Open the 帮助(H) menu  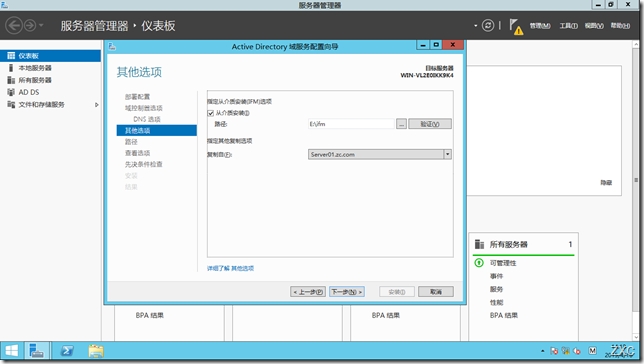(x=620, y=26)
